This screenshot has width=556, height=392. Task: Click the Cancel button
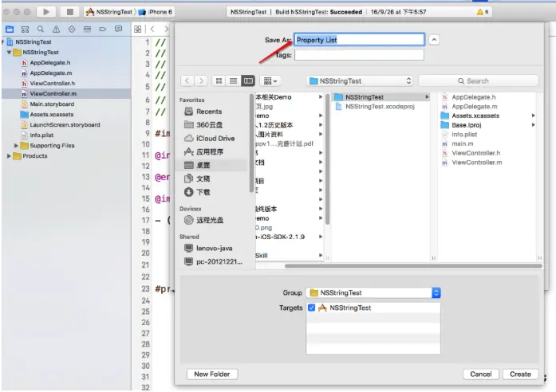pos(481,374)
